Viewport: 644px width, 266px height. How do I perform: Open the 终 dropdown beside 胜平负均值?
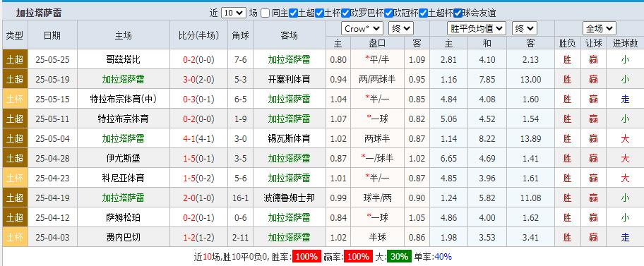point(525,29)
